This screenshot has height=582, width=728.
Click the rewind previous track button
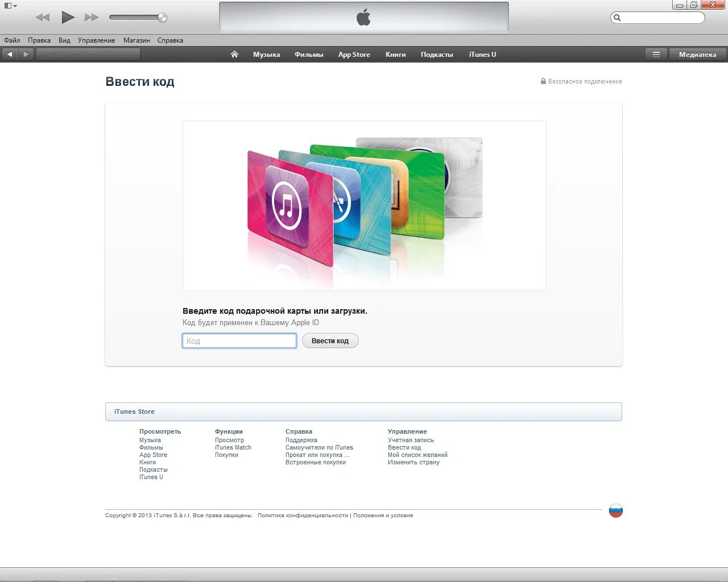pyautogui.click(x=43, y=18)
